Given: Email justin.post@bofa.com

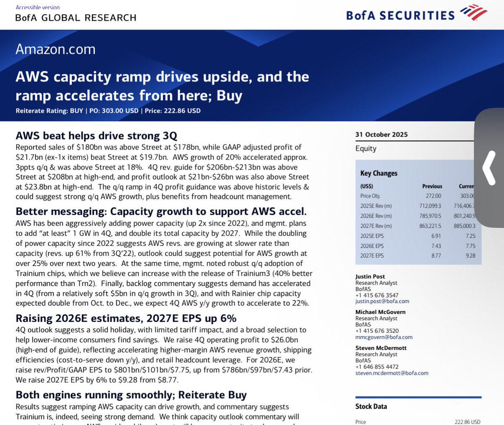Looking at the screenshot, I should (382, 301).
